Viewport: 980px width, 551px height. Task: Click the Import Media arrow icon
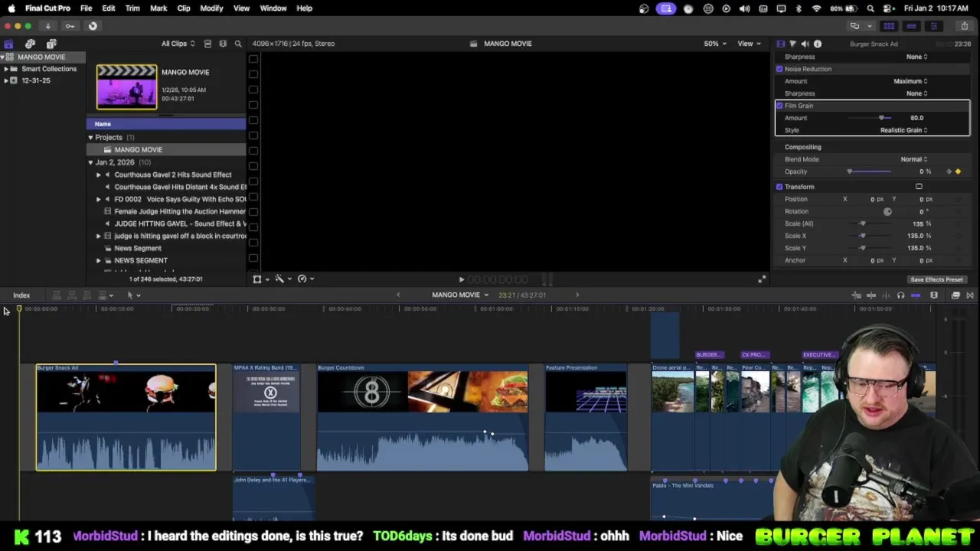(47, 26)
